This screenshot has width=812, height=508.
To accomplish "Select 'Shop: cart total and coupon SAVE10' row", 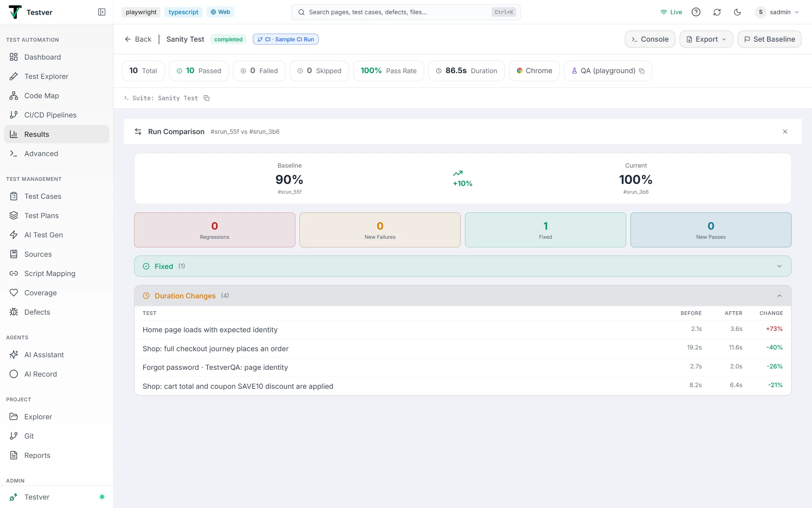I will click(463, 386).
